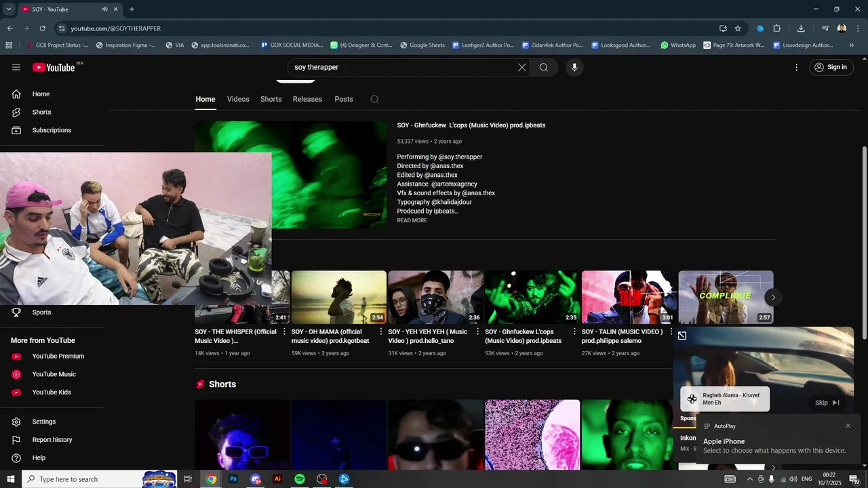Bookmark this page with the star icon
This screenshot has height=488, width=868.
tap(738, 28)
